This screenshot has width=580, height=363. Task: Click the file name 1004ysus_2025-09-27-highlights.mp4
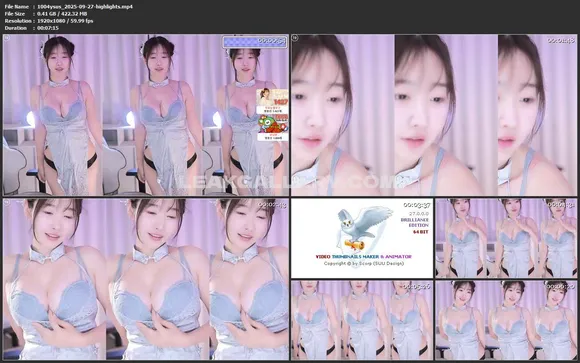(x=85, y=6)
